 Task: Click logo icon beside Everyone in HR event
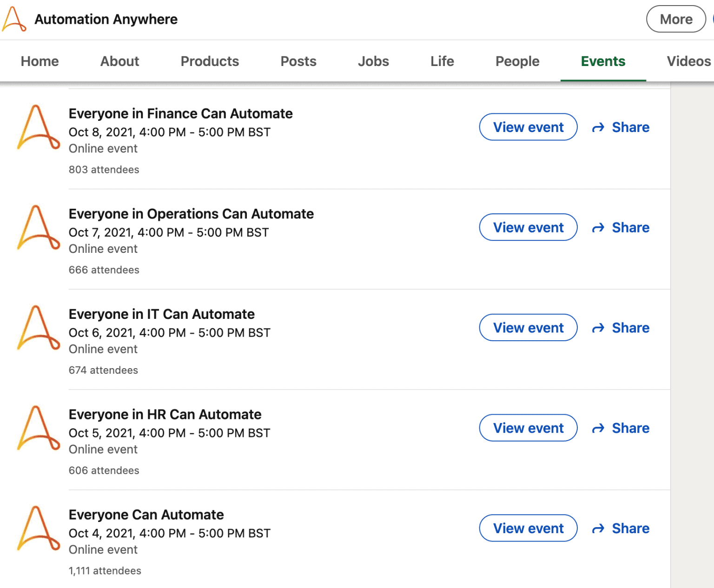point(38,428)
